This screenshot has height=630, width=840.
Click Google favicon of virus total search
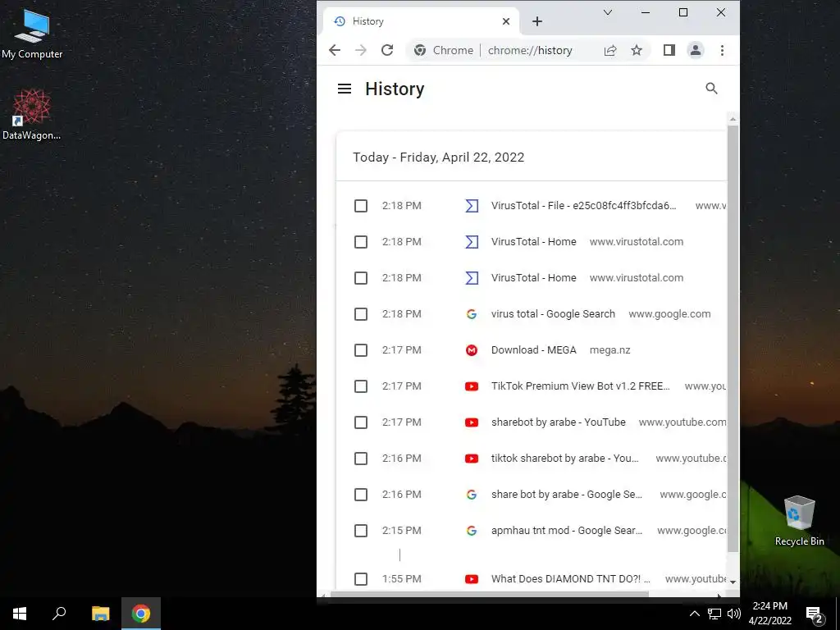472,314
